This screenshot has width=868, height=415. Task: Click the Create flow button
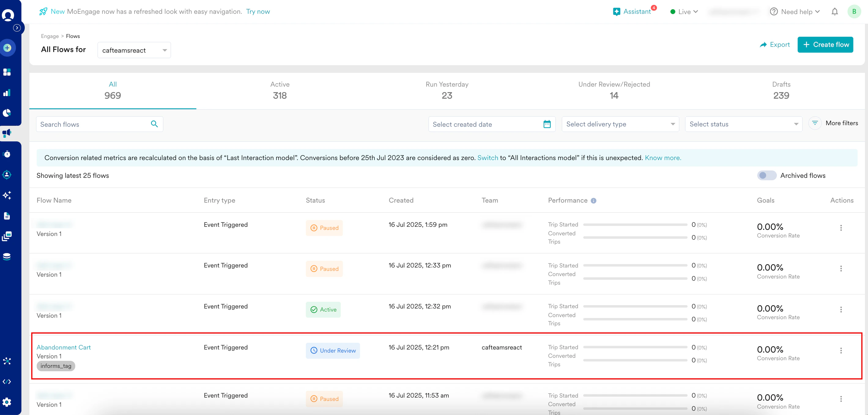click(825, 44)
